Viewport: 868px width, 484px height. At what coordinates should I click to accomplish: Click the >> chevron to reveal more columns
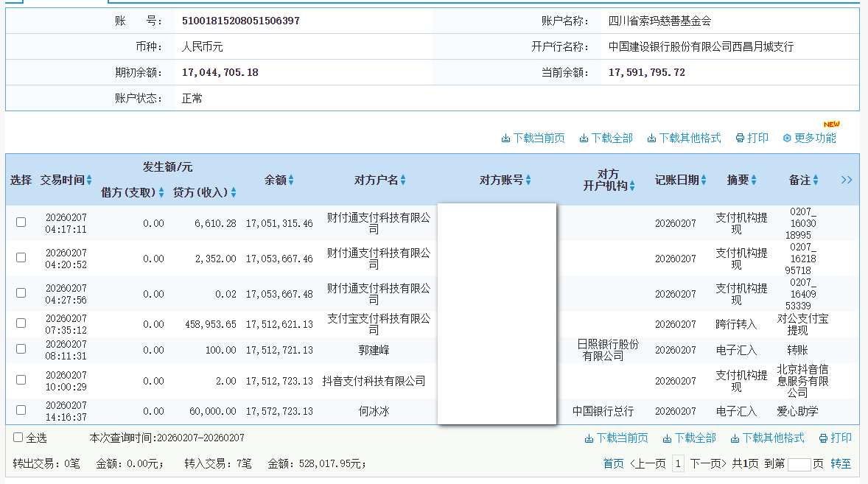point(846,179)
